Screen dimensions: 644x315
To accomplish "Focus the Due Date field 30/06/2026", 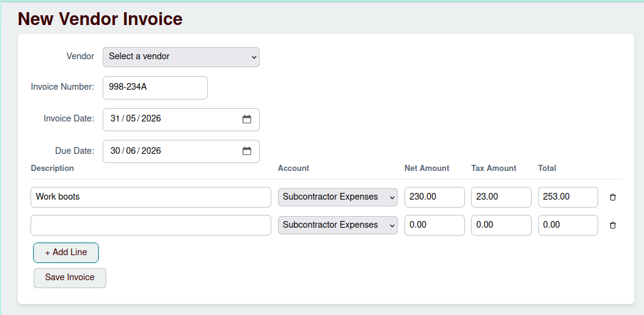I will pyautogui.click(x=181, y=151).
